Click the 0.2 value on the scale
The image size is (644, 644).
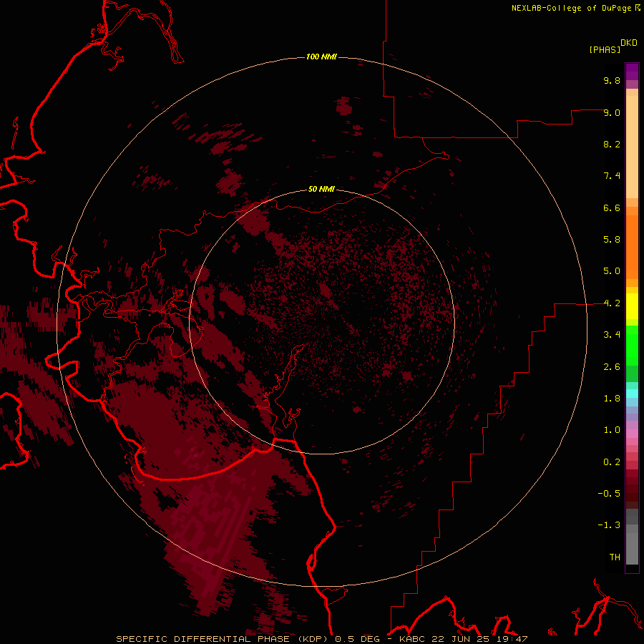(x=612, y=462)
